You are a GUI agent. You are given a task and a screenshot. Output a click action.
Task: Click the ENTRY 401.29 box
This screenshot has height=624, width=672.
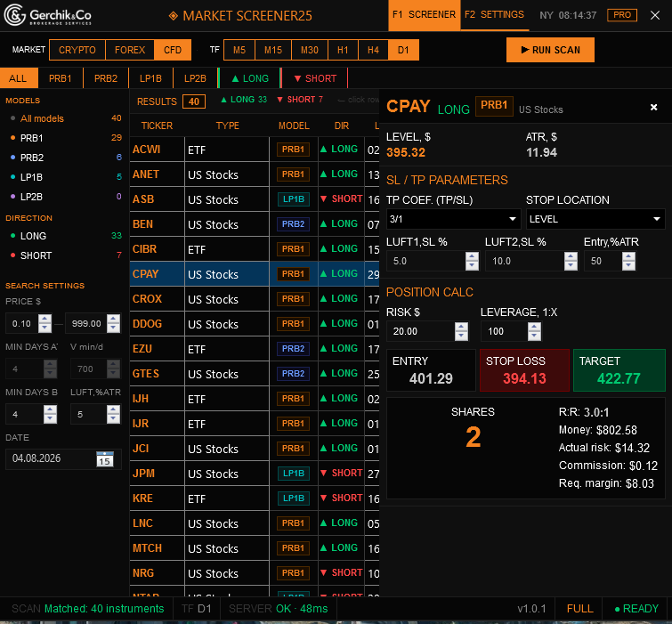click(x=431, y=370)
